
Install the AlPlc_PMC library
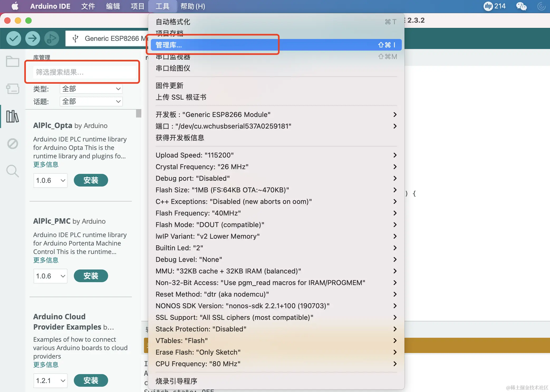click(x=91, y=276)
